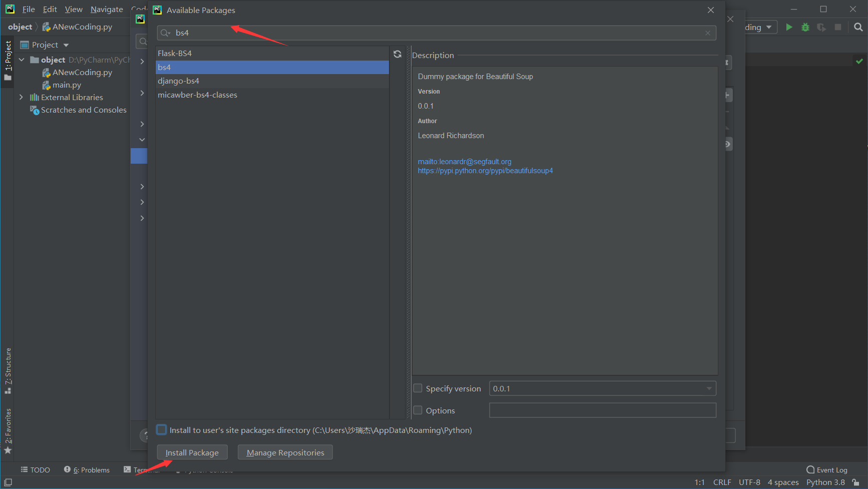Viewport: 868px width, 489px height.
Task: Click Install Package button
Action: [192, 452]
